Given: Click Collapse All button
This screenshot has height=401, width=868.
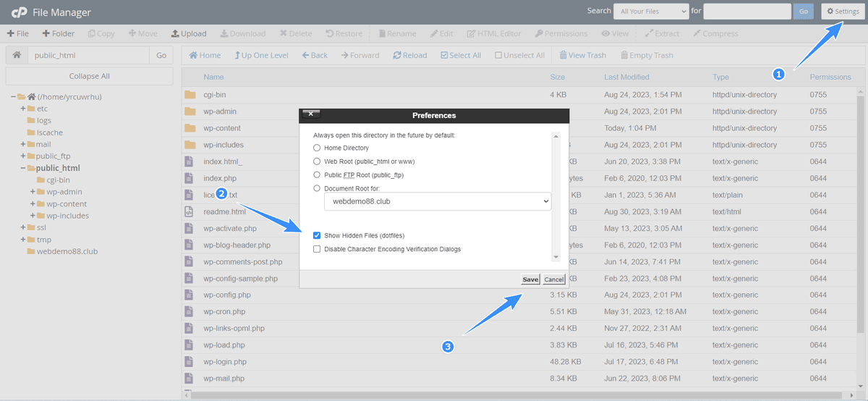Looking at the screenshot, I should click(90, 76).
